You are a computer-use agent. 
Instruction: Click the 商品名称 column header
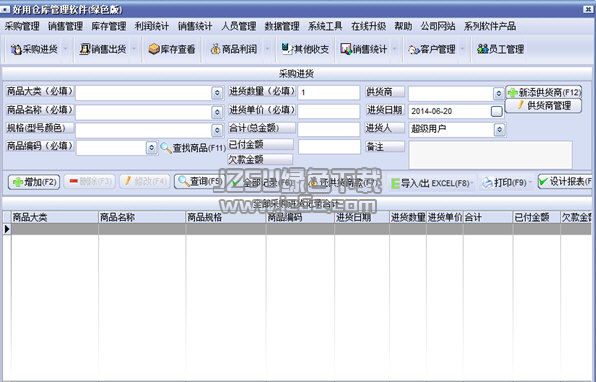click(x=142, y=217)
